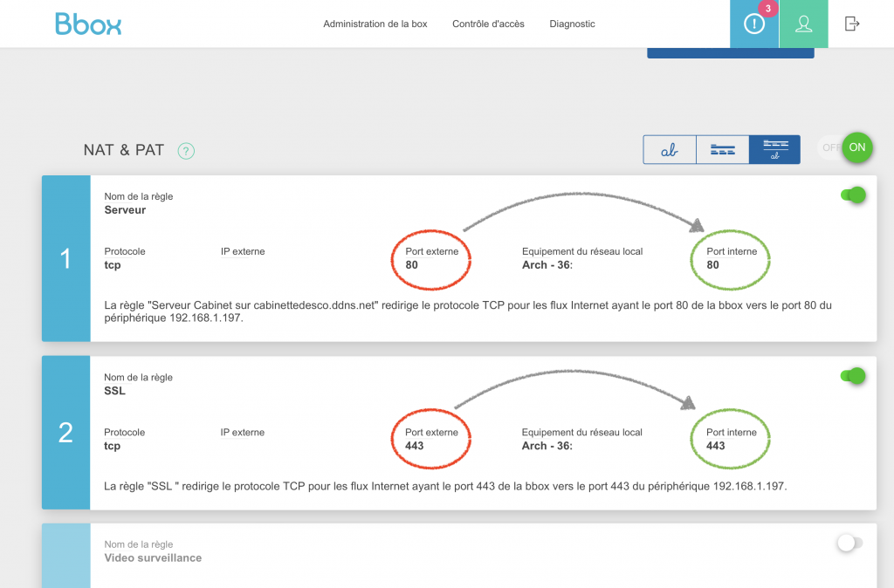Viewport: 894px width, 588px height.
Task: Click the Port interne 443 green circle
Action: [728, 439]
